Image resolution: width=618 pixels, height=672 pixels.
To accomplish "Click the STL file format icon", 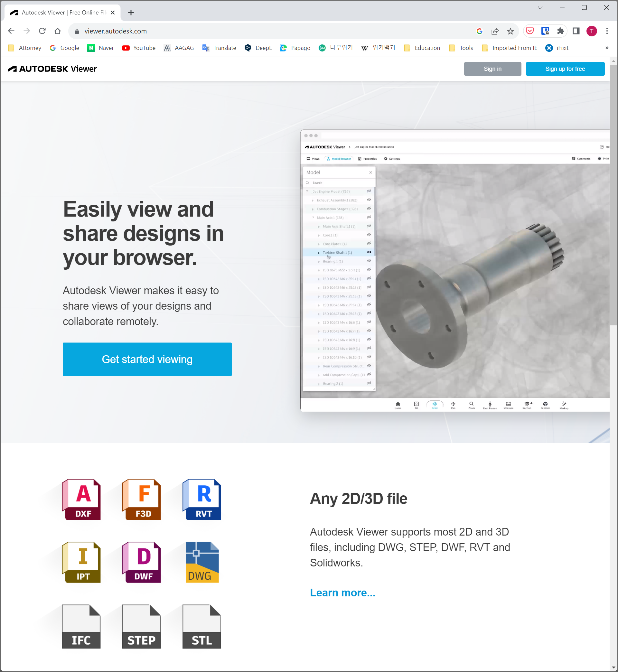I will pyautogui.click(x=201, y=626).
